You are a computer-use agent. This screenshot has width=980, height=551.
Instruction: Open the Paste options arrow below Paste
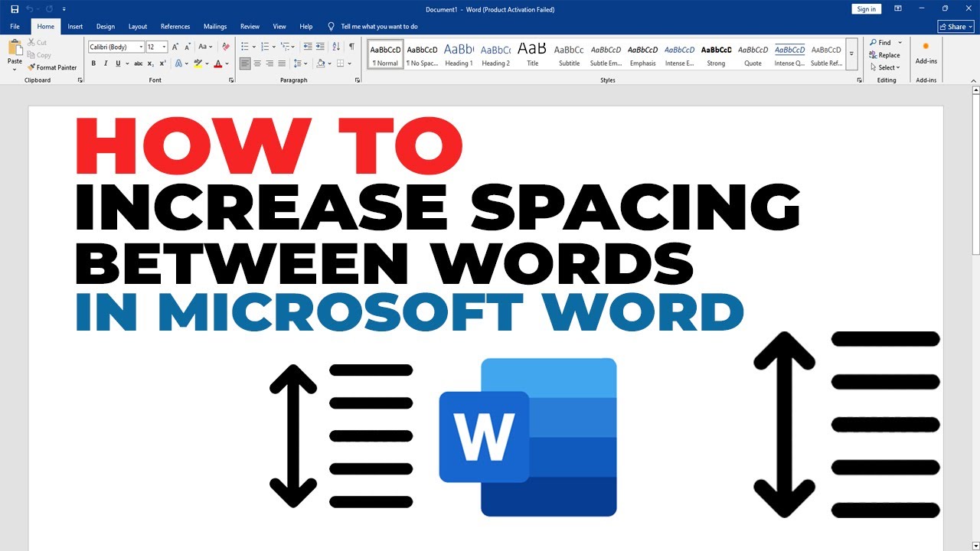15,69
